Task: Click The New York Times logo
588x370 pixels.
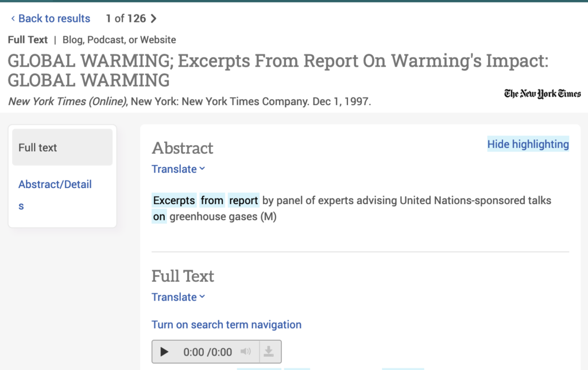Action: 542,94
